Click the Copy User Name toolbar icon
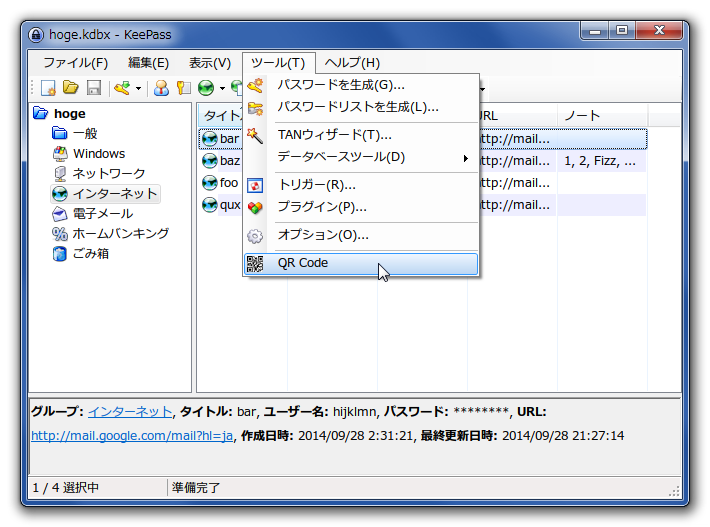The height and width of the screenshot is (527, 710). (x=161, y=88)
